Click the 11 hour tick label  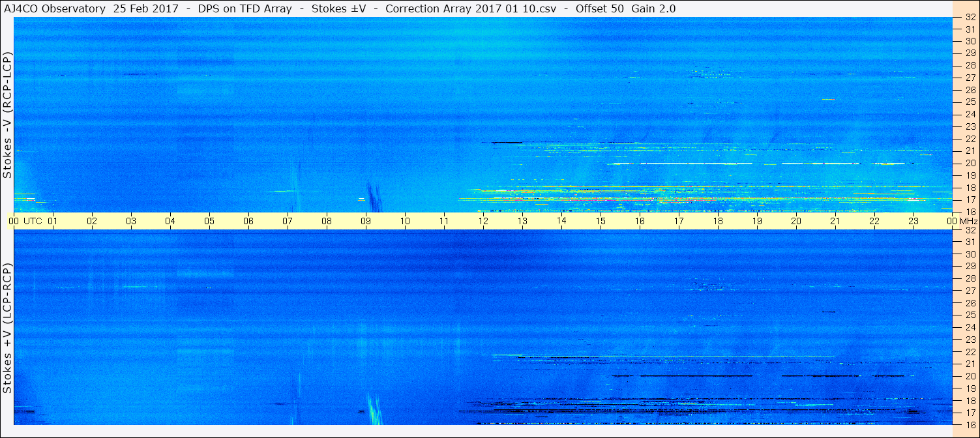444,221
